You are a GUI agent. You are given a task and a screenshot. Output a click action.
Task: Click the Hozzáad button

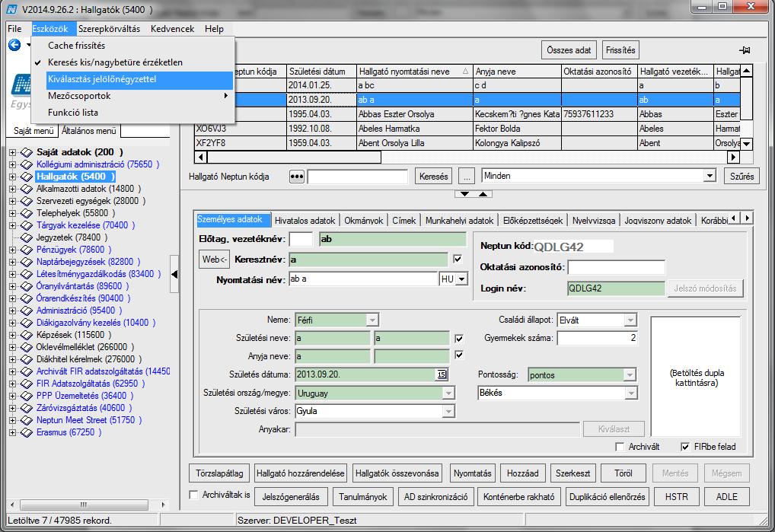tap(522, 473)
